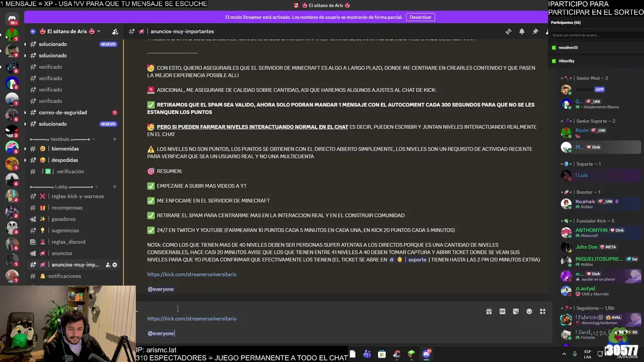Open Discord from the Windows taskbar
644x362 pixels.
tap(426, 354)
